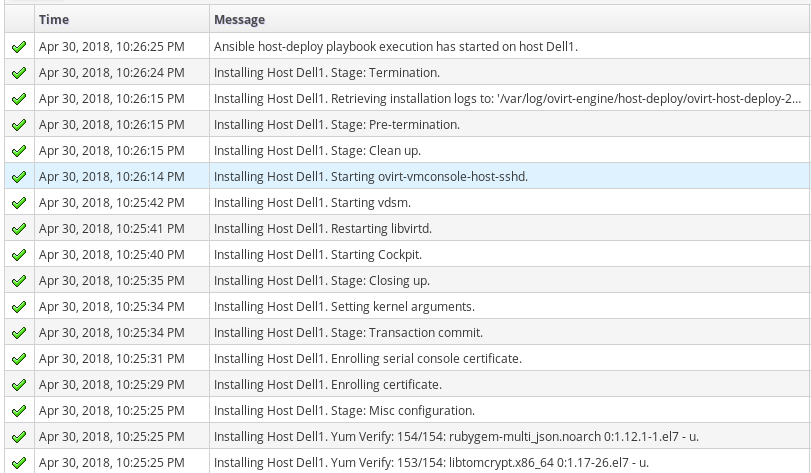Select message 'Starting ovirt-vmconsole-host-sshd.'

click(371, 177)
